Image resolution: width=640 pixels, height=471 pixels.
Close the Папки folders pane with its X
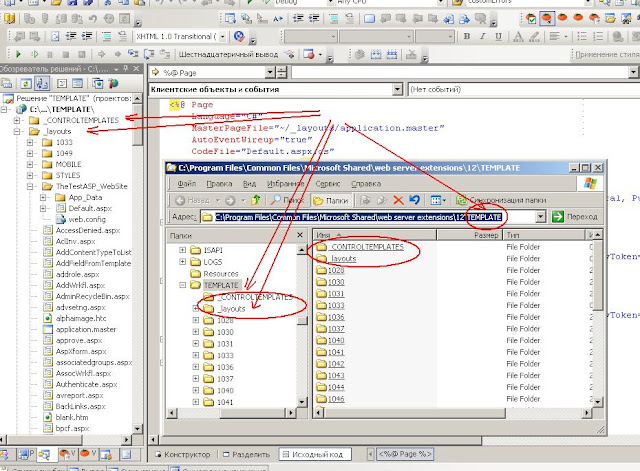click(300, 235)
